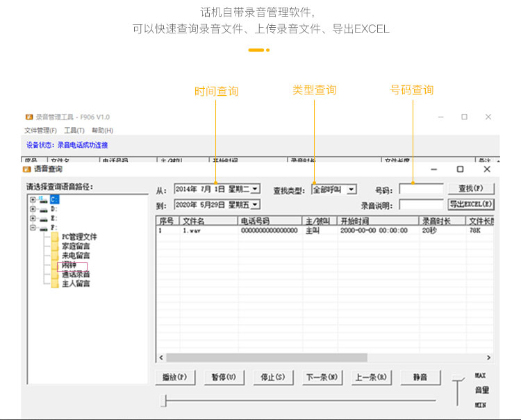521x420 pixels.
Task: Click the 号码 input field
Action: [420, 189]
